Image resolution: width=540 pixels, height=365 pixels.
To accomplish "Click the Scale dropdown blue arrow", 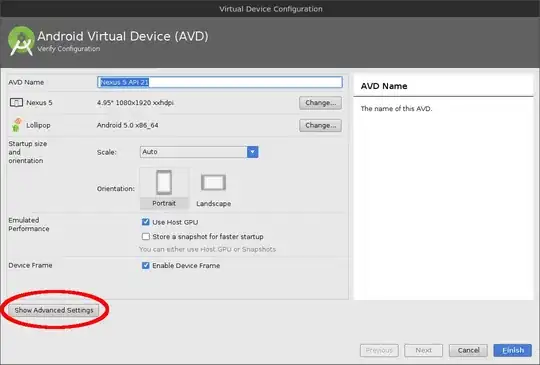I will 252,152.
